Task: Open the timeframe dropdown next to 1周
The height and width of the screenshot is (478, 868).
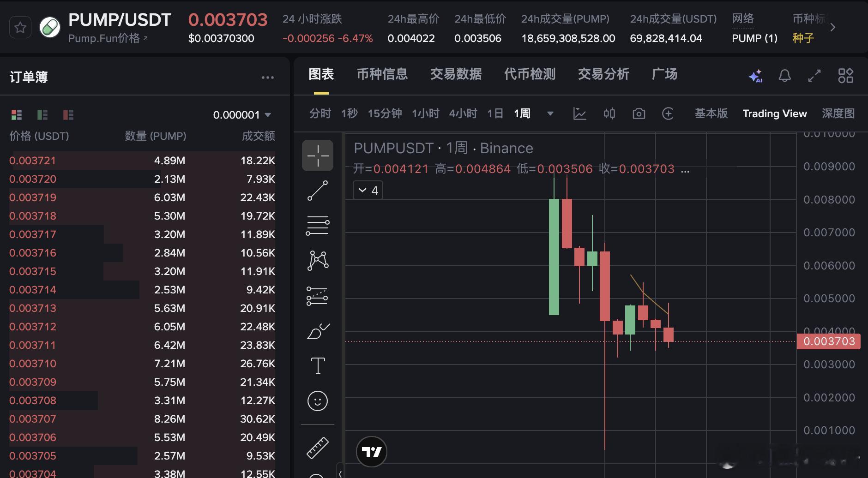Action: coord(549,114)
